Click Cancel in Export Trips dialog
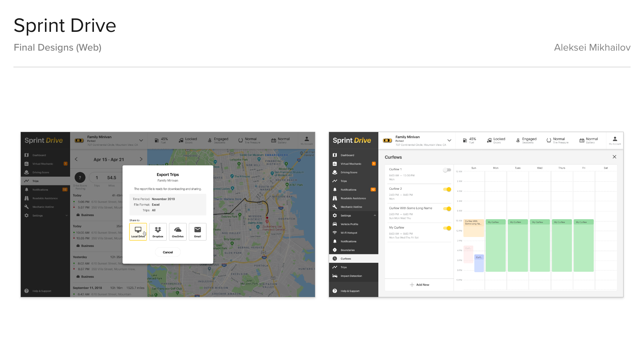This screenshot has height=362, width=644. [x=168, y=252]
